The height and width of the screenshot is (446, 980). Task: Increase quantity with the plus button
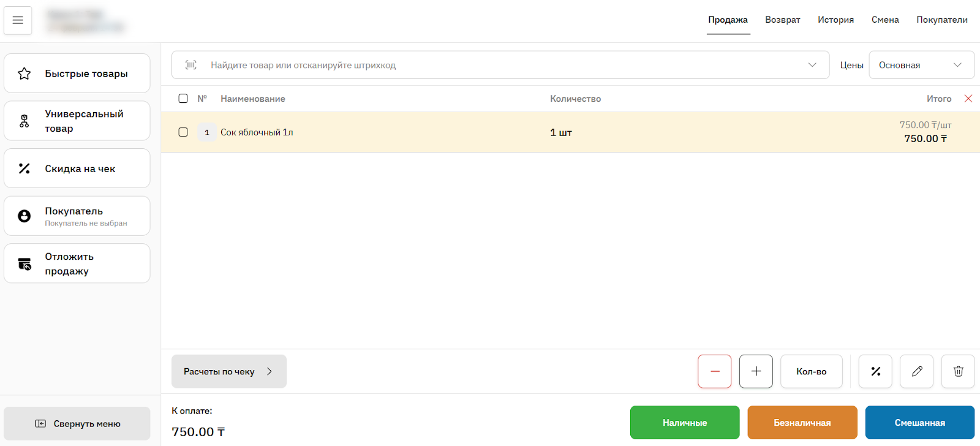coord(756,371)
